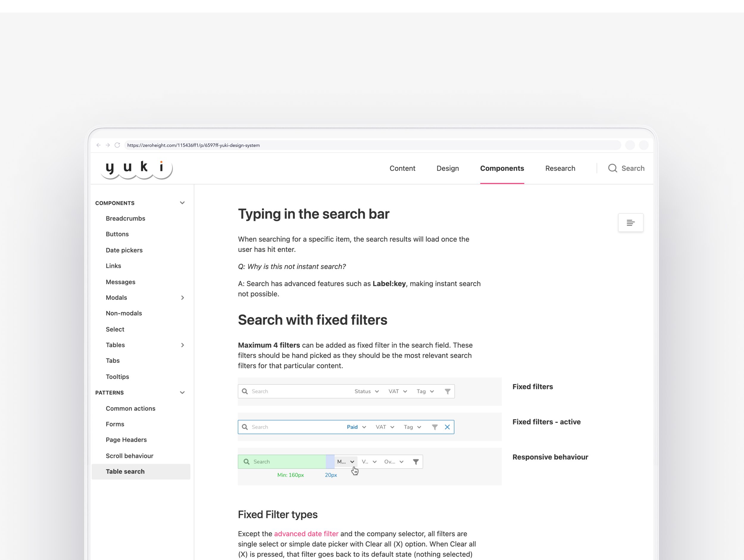Click the PATTERNS section heading
This screenshot has width=744, height=560.
point(109,393)
